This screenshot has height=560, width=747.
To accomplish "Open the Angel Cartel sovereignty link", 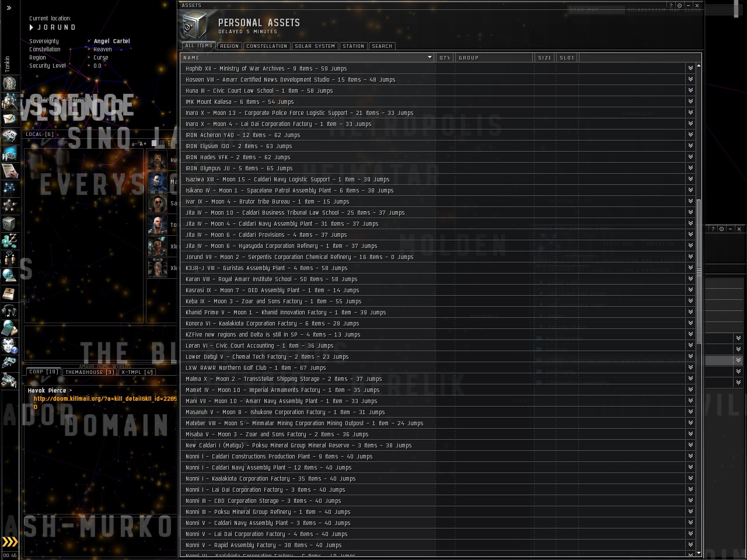I will click(x=111, y=41).
